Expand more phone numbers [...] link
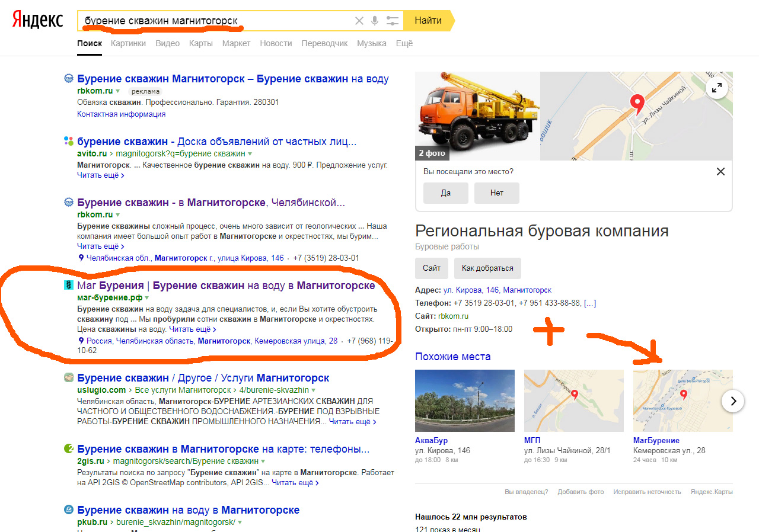Viewport: 759px width, 532px height. [x=590, y=303]
